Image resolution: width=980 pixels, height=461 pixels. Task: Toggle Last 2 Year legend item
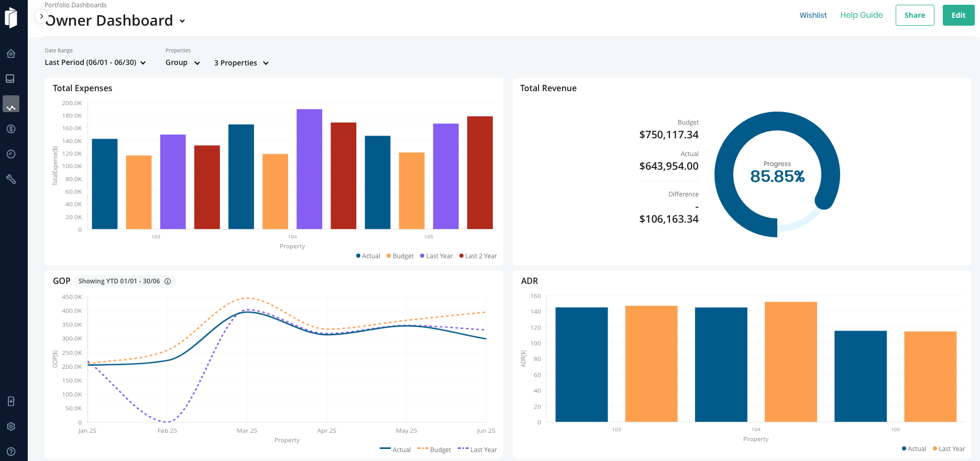pyautogui.click(x=478, y=256)
